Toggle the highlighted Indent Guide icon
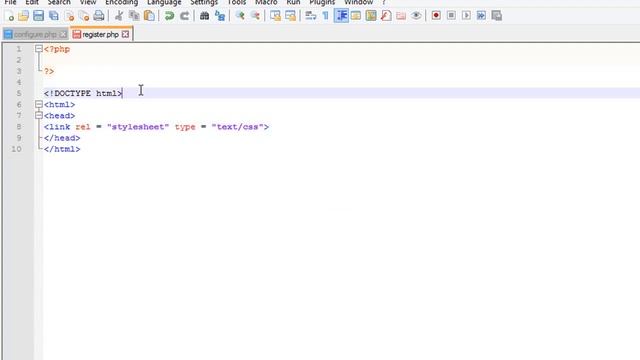 click(x=341, y=16)
